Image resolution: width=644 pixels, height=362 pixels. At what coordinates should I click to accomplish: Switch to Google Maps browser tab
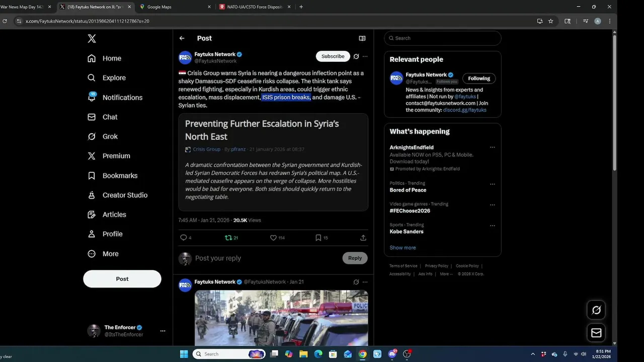[x=175, y=7]
